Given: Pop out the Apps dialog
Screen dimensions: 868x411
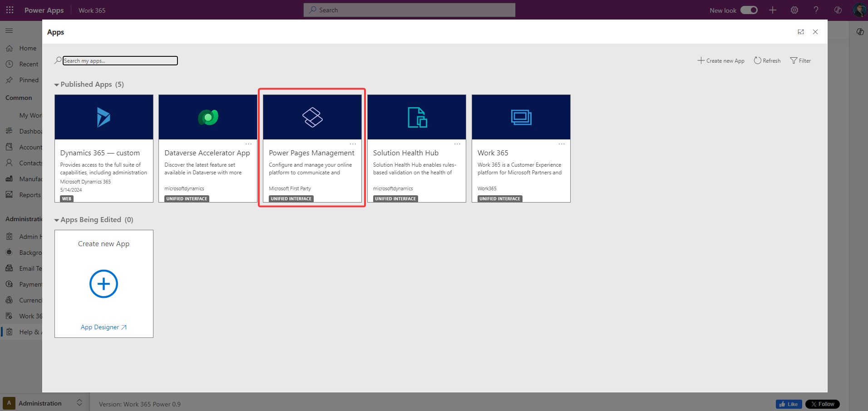Looking at the screenshot, I should [x=800, y=32].
